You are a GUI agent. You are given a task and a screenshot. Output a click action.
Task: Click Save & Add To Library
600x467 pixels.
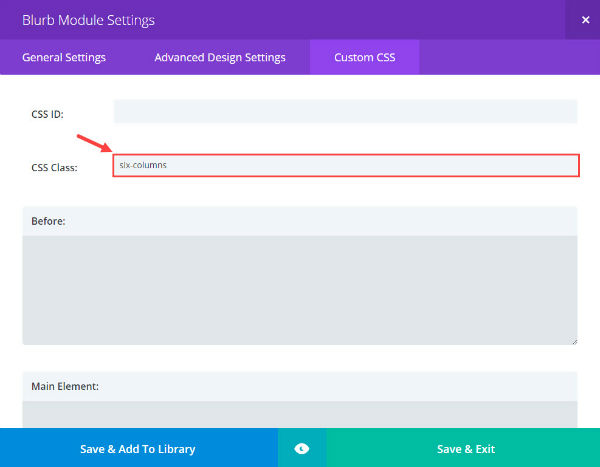coord(139,448)
